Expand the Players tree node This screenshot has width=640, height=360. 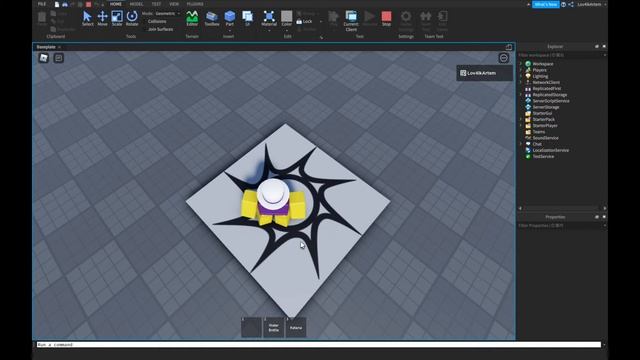click(521, 70)
